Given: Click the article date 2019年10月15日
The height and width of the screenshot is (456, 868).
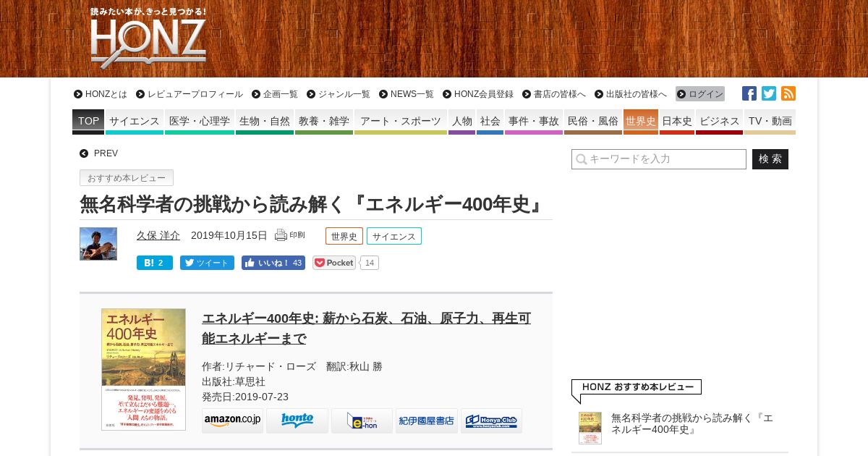Looking at the screenshot, I should point(229,235).
